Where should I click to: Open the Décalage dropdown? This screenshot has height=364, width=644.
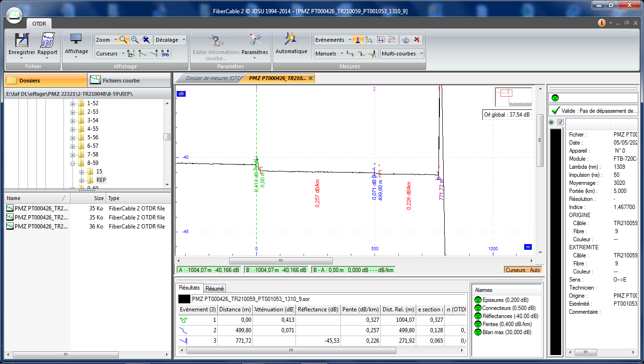click(x=170, y=40)
